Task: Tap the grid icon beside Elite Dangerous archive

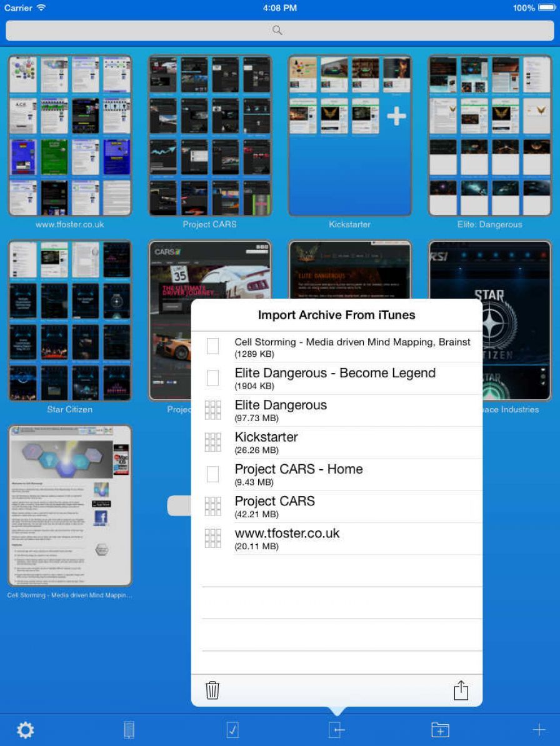Action: pos(212,410)
